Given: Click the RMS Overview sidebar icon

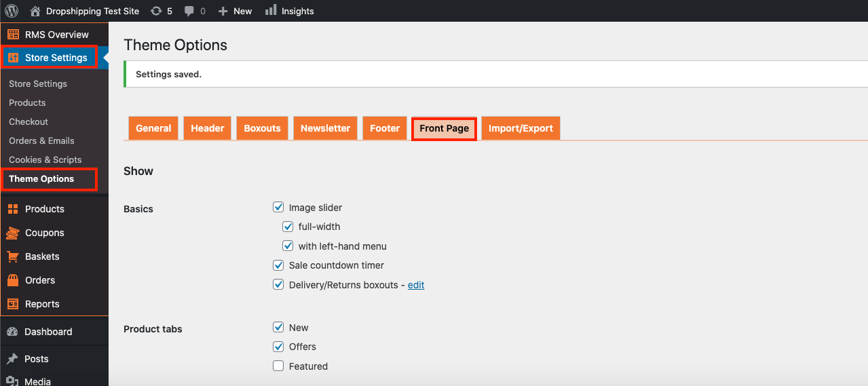Looking at the screenshot, I should [13, 35].
